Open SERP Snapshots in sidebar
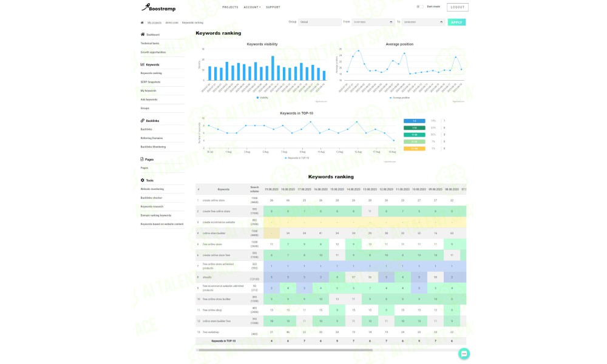The width and height of the screenshot is (607, 364). (151, 82)
